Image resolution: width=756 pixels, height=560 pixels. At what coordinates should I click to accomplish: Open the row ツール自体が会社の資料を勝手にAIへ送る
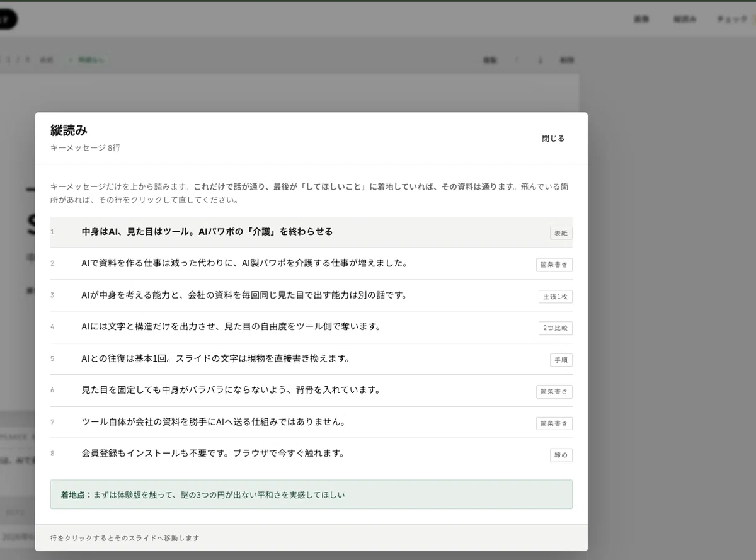(x=311, y=422)
